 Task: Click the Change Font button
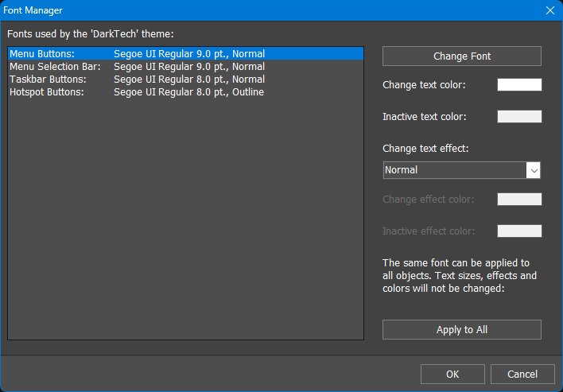click(x=462, y=56)
